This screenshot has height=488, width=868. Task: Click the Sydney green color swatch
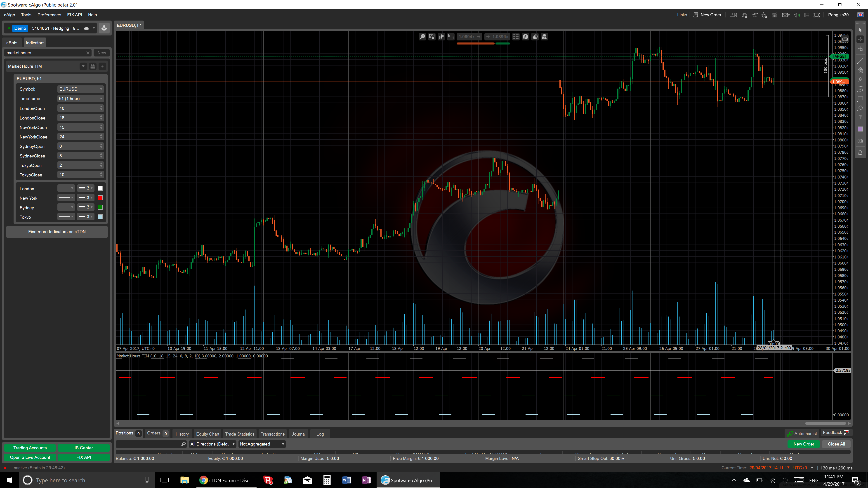(100, 207)
